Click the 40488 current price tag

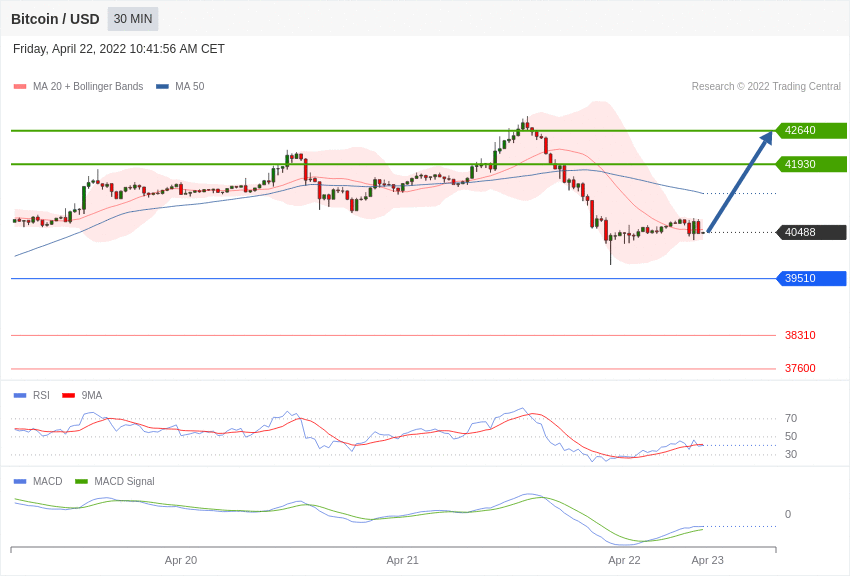click(x=811, y=232)
